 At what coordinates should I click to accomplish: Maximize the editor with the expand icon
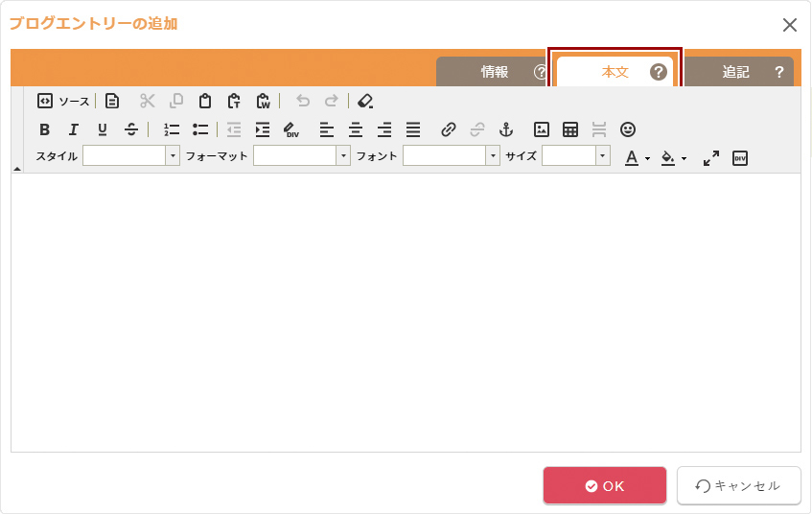[710, 158]
